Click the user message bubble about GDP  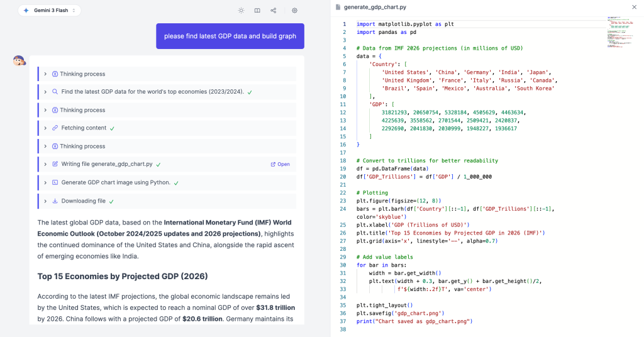coord(230,36)
